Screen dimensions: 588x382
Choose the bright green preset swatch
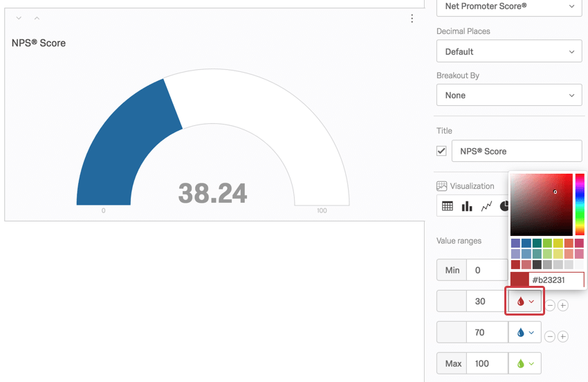pos(547,243)
